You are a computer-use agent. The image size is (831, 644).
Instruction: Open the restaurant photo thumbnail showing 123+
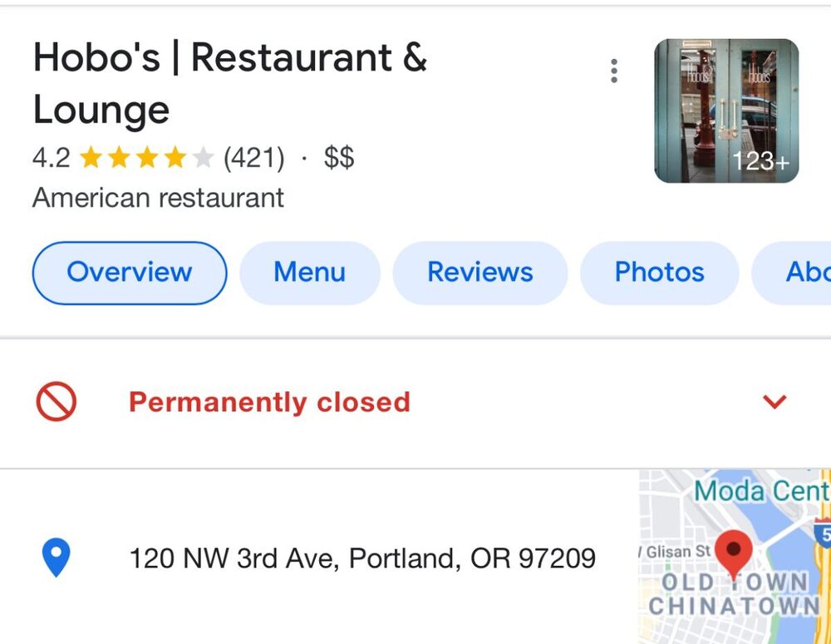click(x=726, y=111)
